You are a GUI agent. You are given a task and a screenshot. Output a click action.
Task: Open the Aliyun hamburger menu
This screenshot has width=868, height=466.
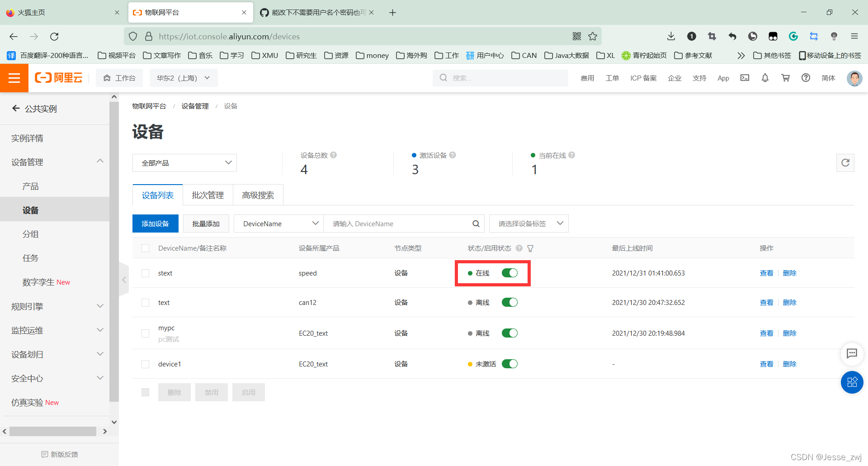pyautogui.click(x=14, y=78)
